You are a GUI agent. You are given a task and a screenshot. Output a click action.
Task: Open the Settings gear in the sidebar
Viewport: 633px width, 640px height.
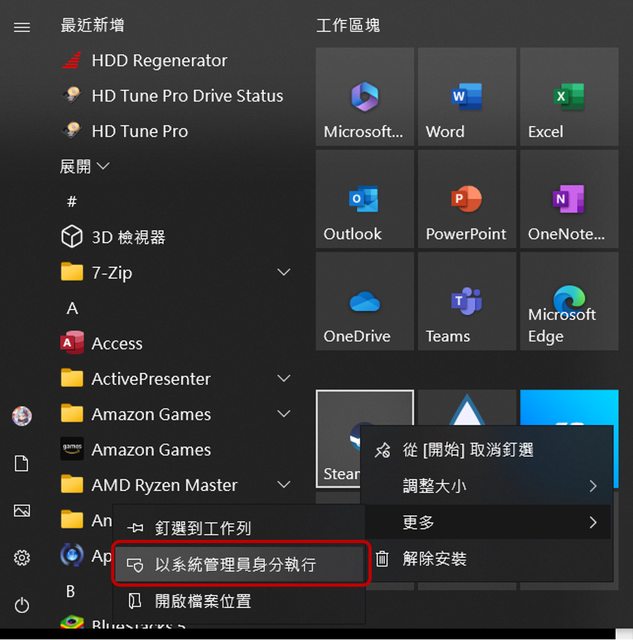(x=22, y=558)
